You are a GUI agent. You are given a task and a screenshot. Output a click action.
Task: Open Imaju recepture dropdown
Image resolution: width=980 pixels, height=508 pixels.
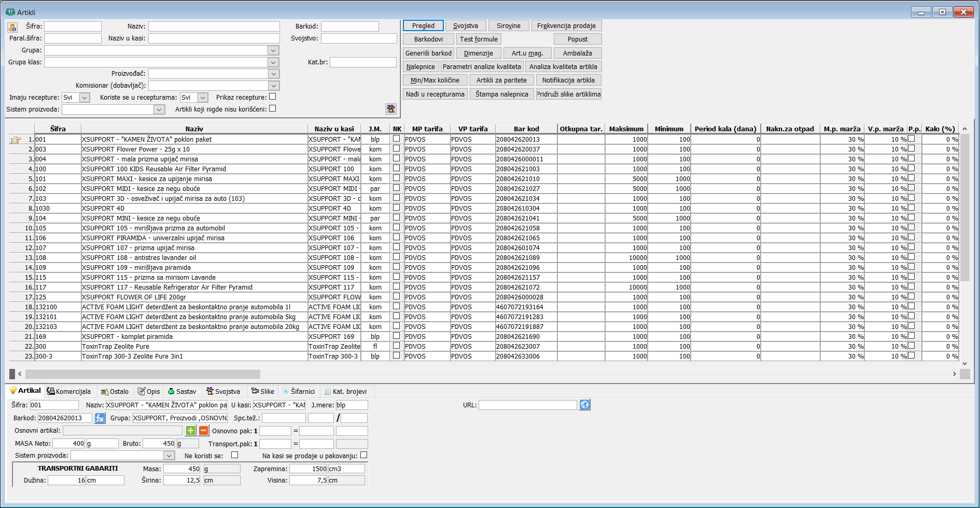[85, 98]
